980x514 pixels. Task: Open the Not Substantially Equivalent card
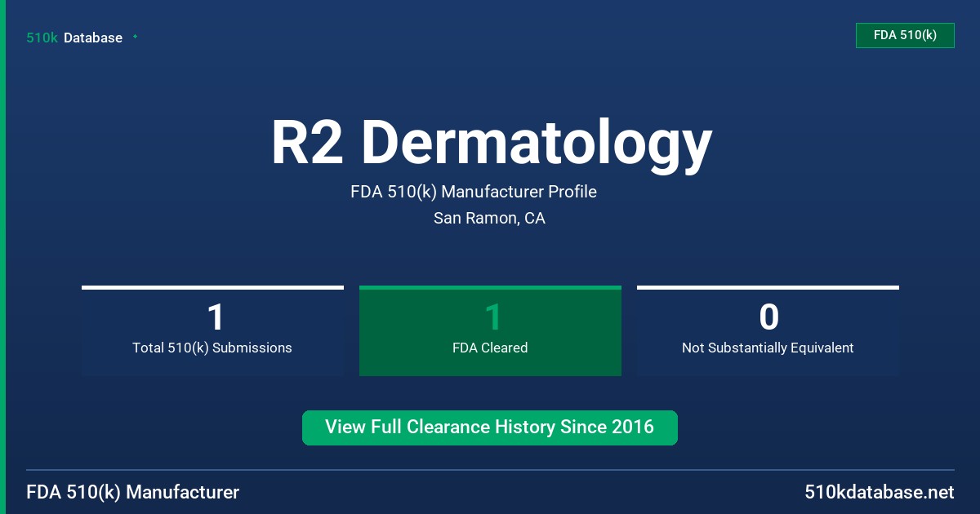[768, 330]
